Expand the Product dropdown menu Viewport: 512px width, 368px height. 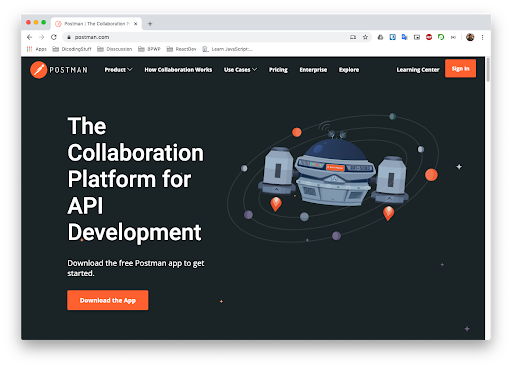tap(118, 70)
